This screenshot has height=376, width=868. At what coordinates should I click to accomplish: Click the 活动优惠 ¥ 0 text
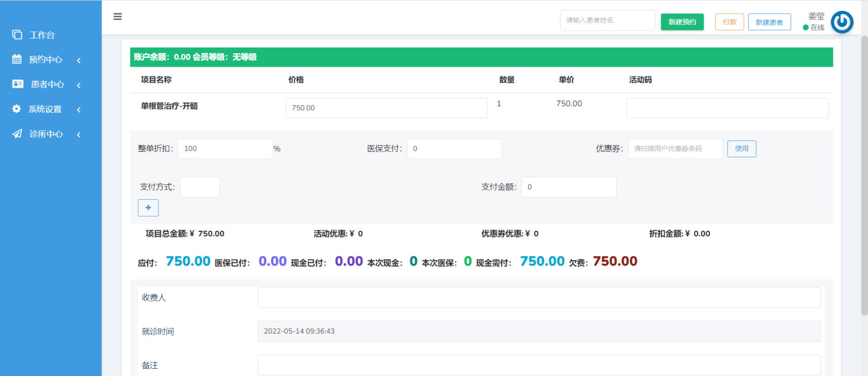click(x=338, y=233)
